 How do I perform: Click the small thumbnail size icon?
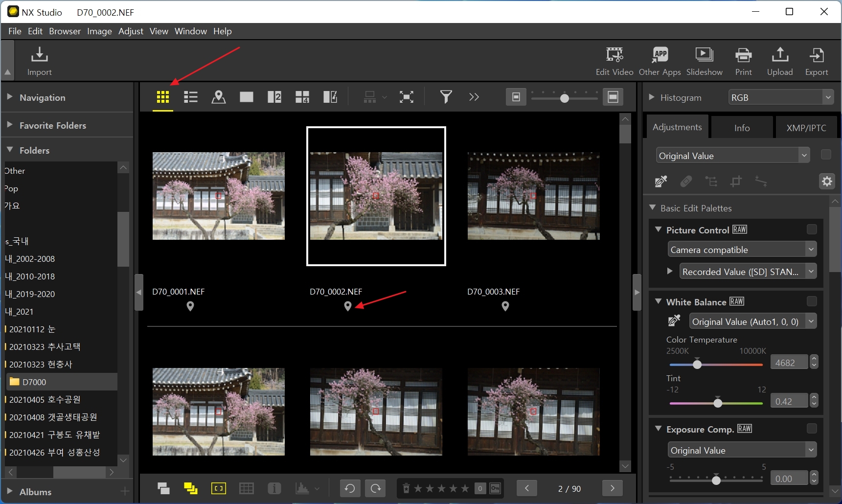[x=516, y=97]
